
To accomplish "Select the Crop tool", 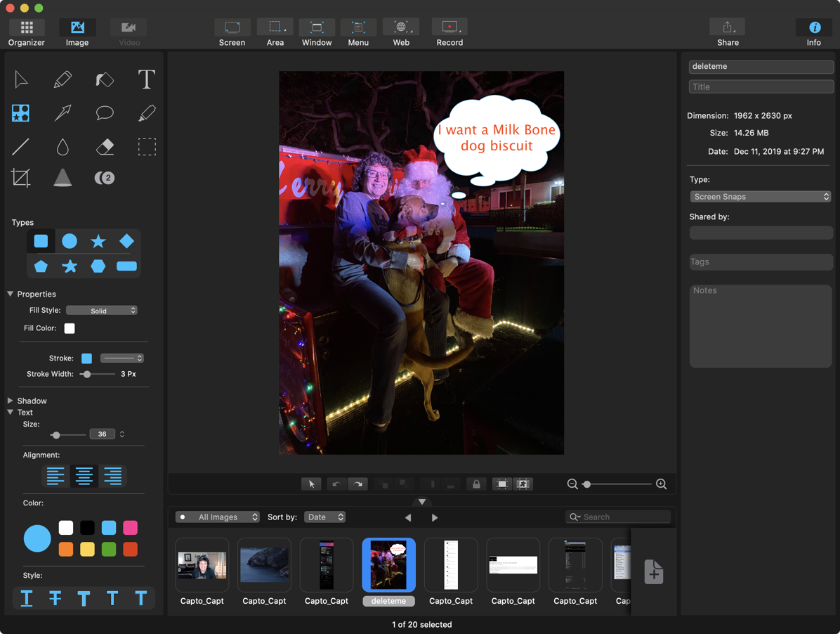I will click(x=20, y=178).
